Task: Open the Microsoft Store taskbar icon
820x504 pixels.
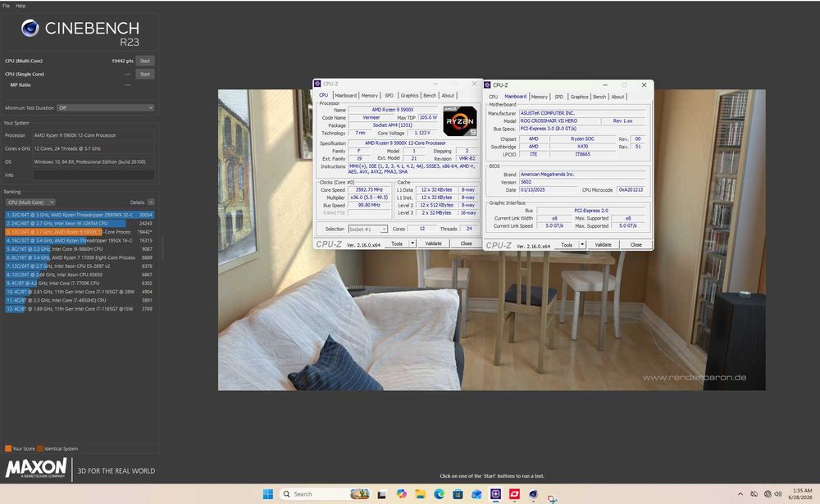Action: click(458, 494)
